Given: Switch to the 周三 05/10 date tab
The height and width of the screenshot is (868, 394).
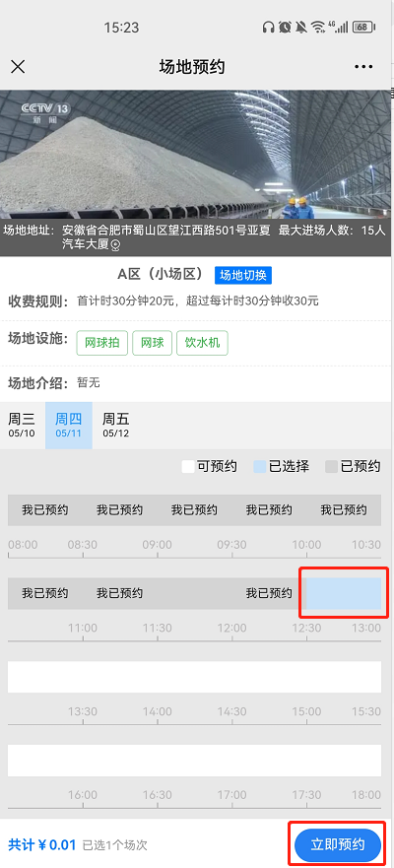Looking at the screenshot, I should point(22,426).
